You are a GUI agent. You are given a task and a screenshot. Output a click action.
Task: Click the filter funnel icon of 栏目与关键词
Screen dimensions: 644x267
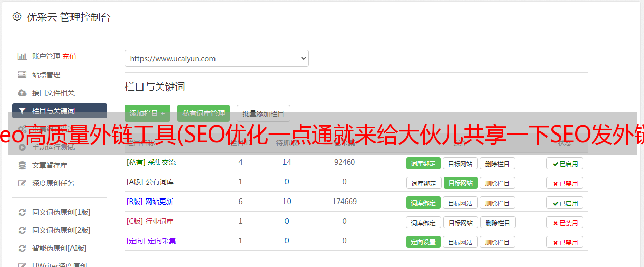22,111
